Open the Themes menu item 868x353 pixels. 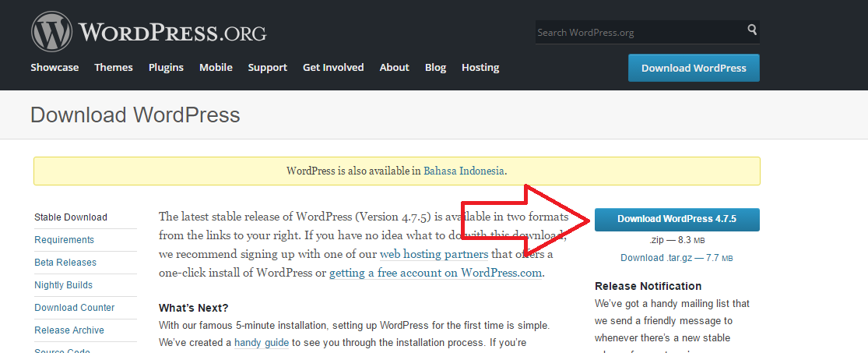click(114, 68)
